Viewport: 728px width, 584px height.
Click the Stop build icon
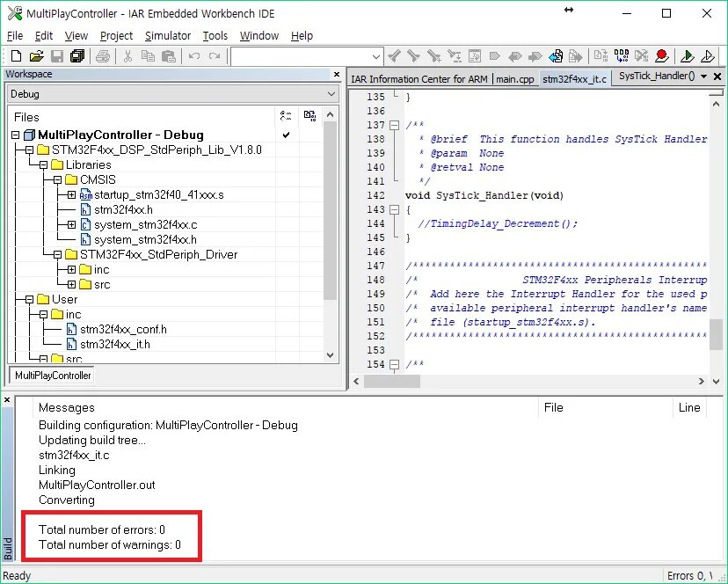point(642,56)
